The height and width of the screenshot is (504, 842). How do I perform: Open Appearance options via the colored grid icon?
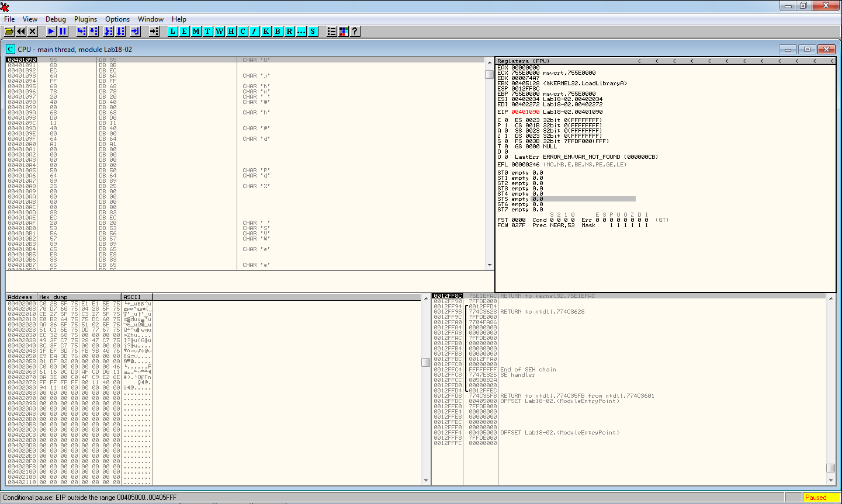pos(344,32)
